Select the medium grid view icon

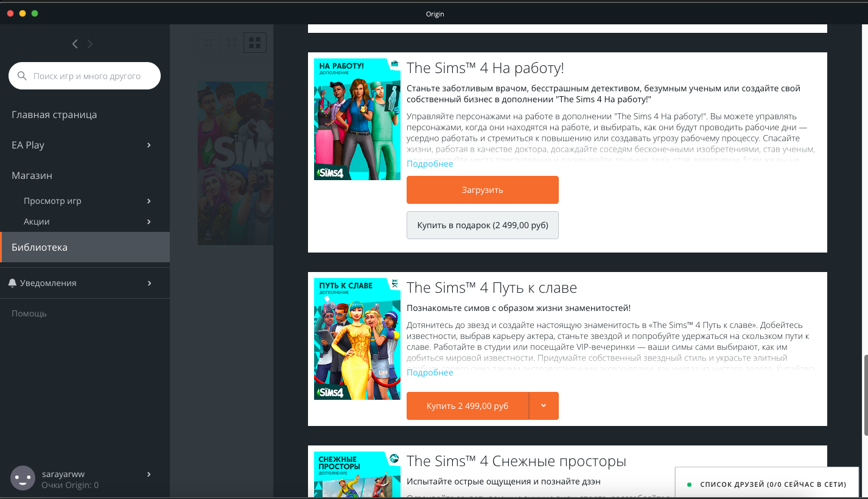click(x=232, y=43)
